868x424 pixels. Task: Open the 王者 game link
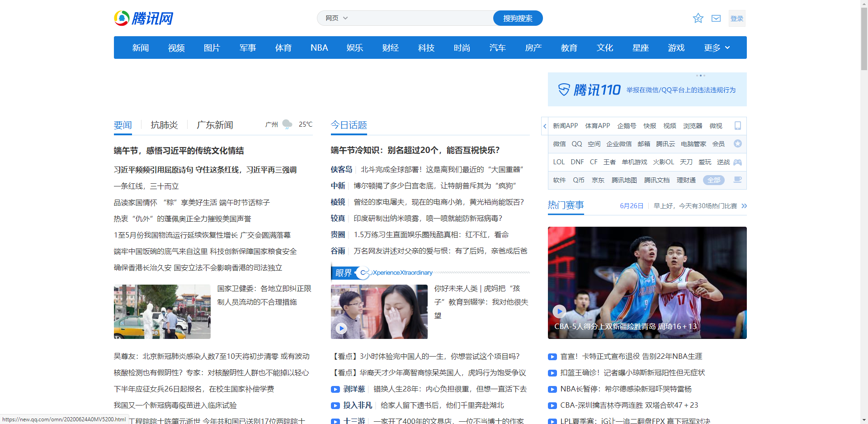tap(609, 162)
